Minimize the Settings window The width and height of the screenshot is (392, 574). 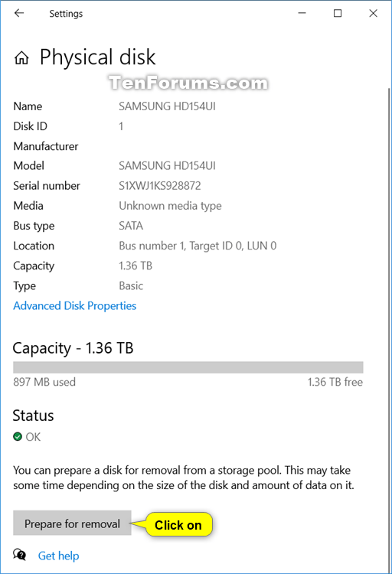302,14
